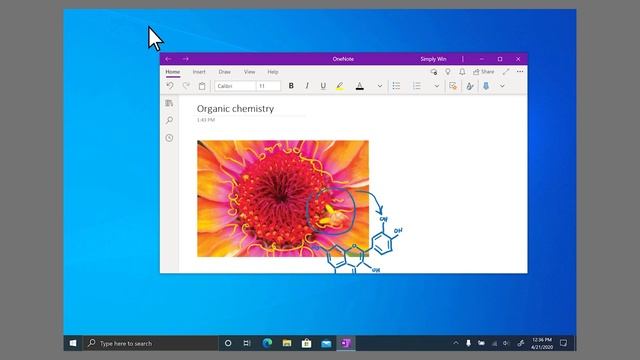Open the Home tab
640x360 pixels.
pyautogui.click(x=173, y=72)
